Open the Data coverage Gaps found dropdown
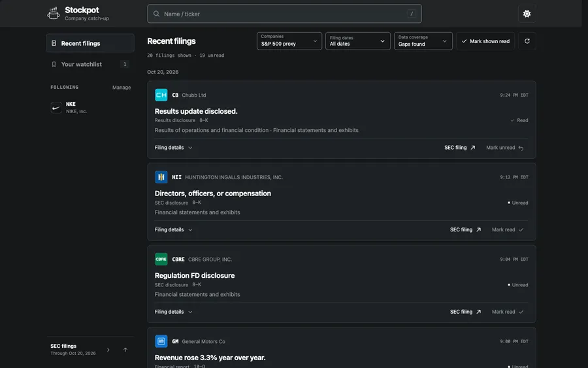Image resolution: width=588 pixels, height=368 pixels. tap(423, 41)
